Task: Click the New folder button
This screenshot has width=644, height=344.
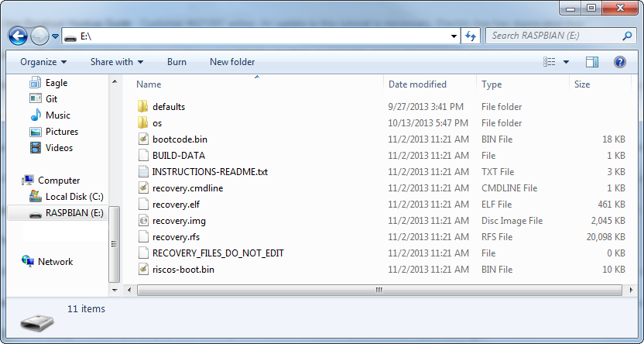Action: pos(232,62)
